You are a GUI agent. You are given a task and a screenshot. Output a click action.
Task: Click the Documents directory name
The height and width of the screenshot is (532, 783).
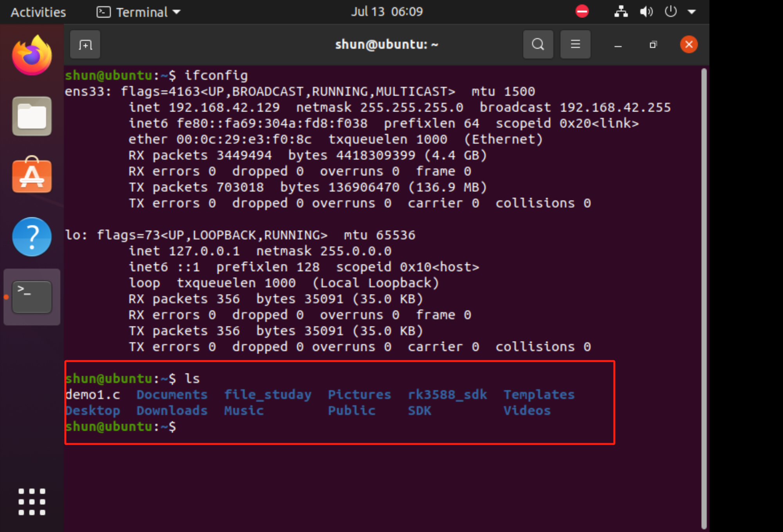coord(172,394)
